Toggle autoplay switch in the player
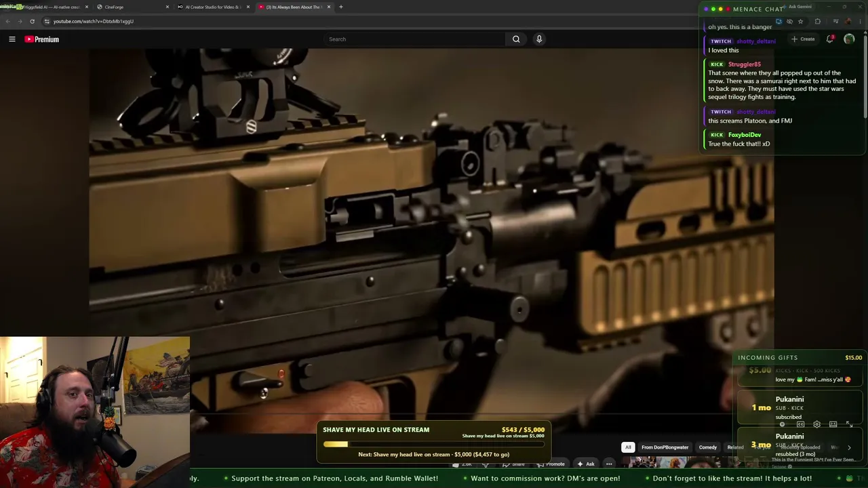Image resolution: width=868 pixels, height=488 pixels. [x=782, y=424]
